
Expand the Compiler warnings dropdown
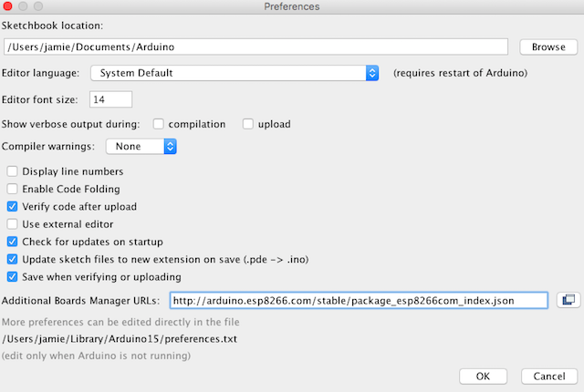pos(141,146)
